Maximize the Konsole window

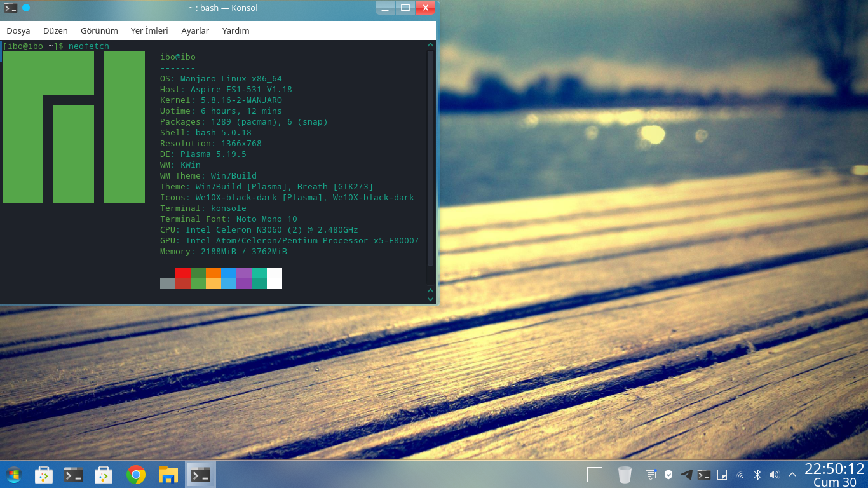[x=405, y=8]
